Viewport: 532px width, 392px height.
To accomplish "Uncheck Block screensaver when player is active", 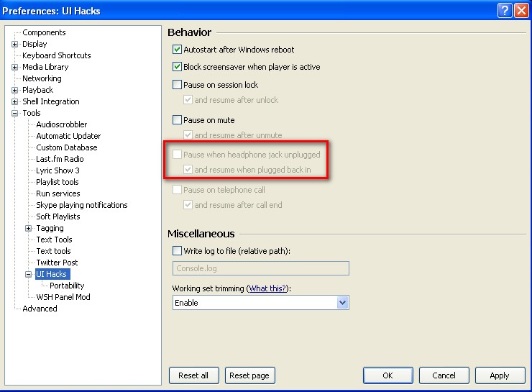I will [177, 67].
